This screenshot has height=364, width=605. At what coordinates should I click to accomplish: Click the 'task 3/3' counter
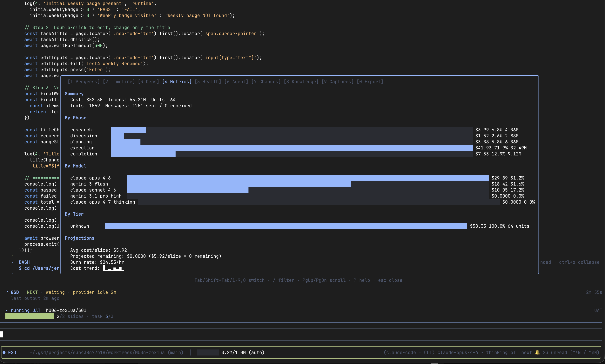(102, 316)
